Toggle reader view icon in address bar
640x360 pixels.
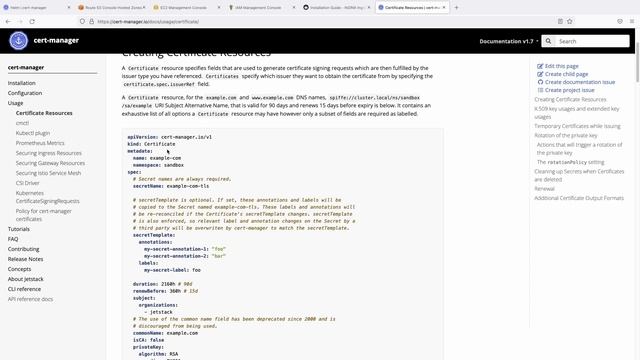pos(560,21)
